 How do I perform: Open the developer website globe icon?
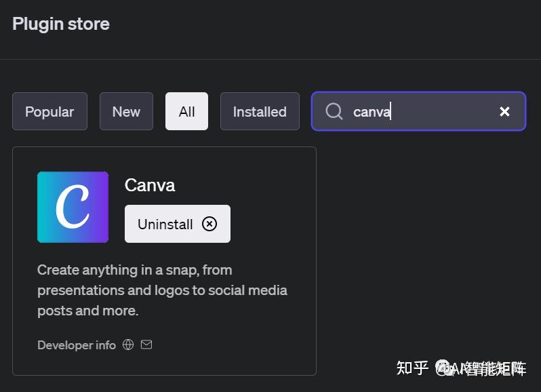tap(128, 345)
